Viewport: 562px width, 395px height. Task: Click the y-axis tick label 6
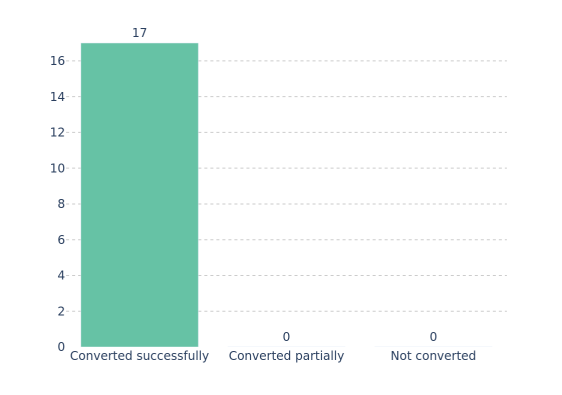(61, 240)
